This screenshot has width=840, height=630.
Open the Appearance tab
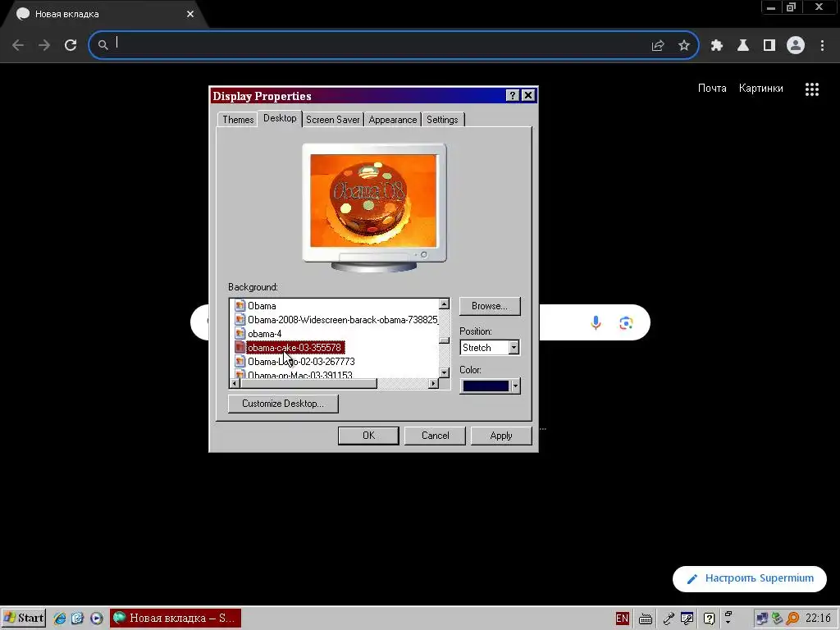tap(393, 120)
